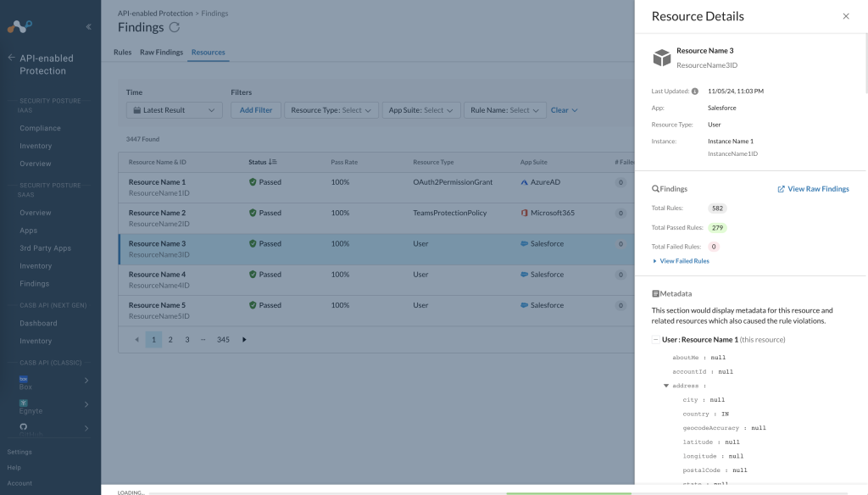Collapse the User : Resource Name 1 metadata node

click(x=655, y=339)
